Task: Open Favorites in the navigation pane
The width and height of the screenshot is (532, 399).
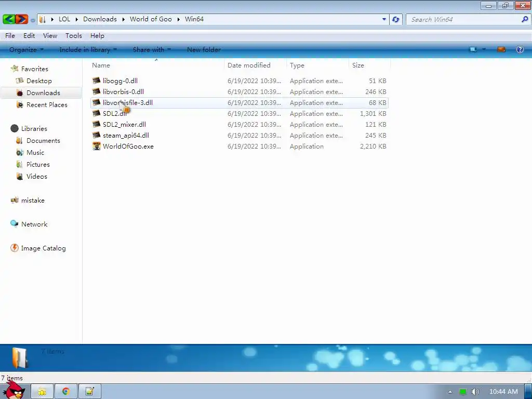Action: pyautogui.click(x=35, y=69)
